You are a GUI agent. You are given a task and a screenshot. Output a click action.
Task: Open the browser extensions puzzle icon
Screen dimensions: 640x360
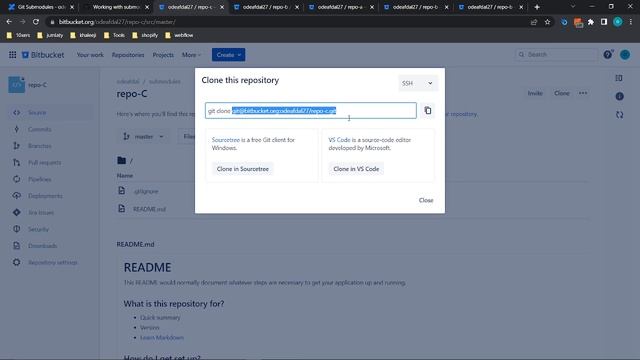coord(591,22)
